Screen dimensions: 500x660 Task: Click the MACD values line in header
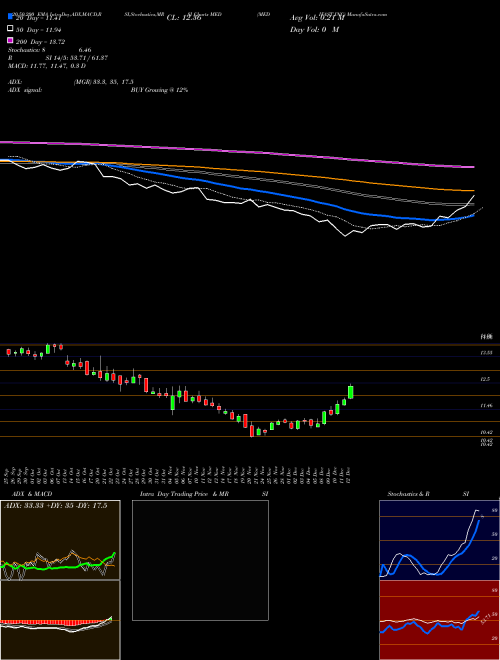(x=47, y=66)
